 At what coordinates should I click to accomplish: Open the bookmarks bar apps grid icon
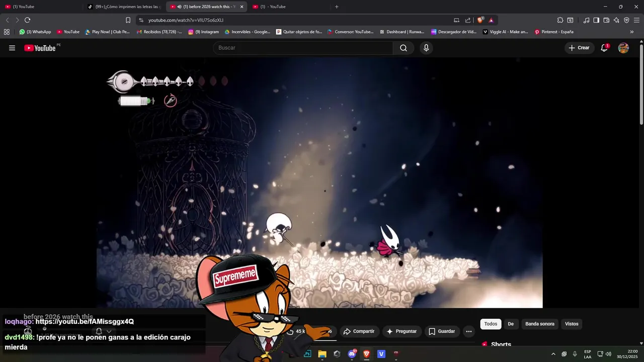coord(7,32)
